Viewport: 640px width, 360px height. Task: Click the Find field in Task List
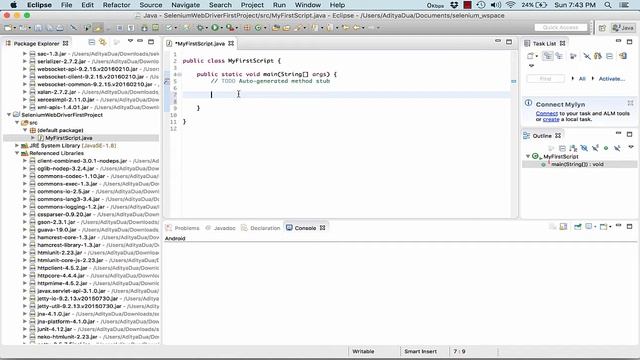pos(546,78)
